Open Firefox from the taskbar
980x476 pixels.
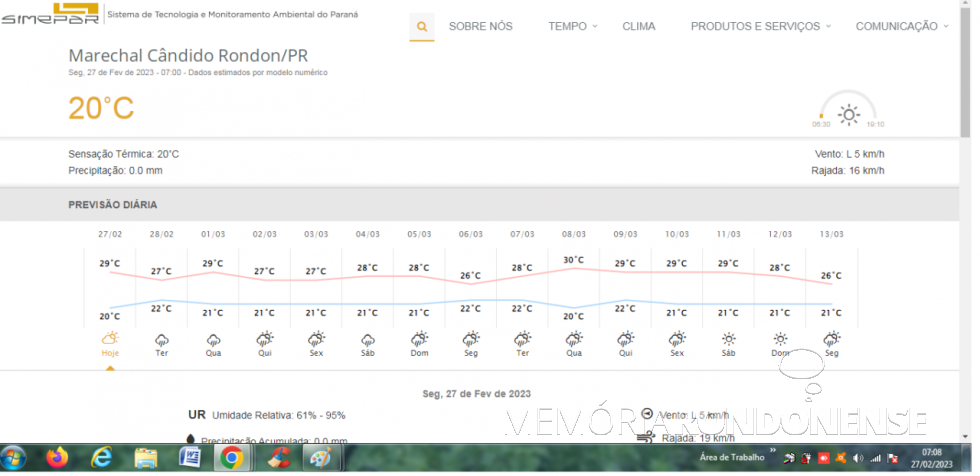57,458
